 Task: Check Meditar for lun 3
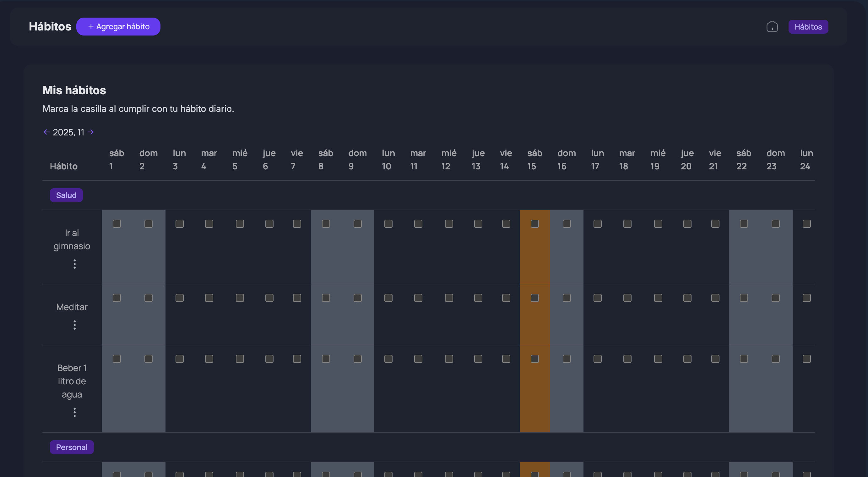pos(180,298)
